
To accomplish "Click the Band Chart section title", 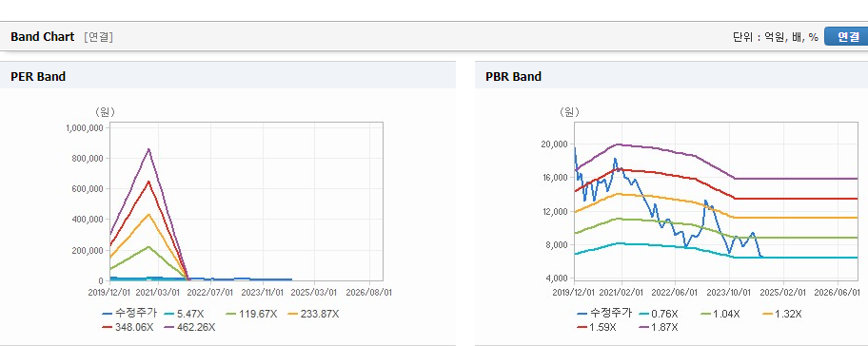I will point(42,37).
